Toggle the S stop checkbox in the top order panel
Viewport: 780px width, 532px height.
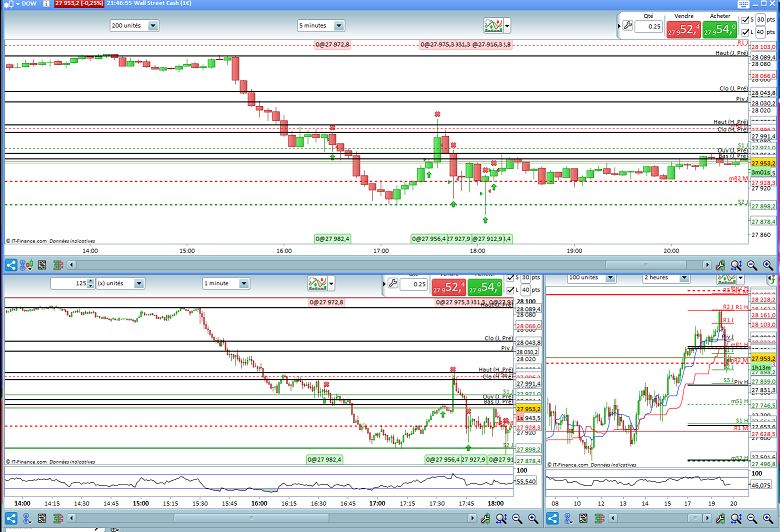pyautogui.click(x=745, y=20)
